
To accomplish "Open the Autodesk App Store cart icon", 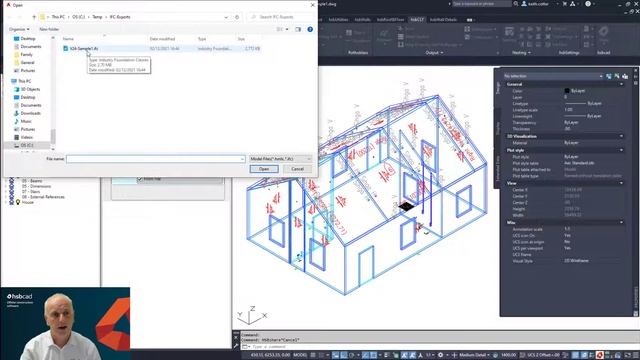I will click(565, 4).
